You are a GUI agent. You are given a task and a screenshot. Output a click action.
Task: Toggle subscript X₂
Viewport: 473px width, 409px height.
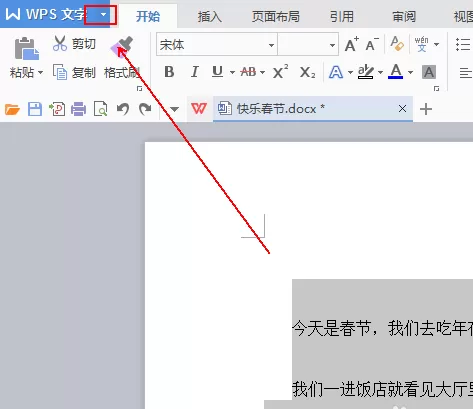click(307, 72)
